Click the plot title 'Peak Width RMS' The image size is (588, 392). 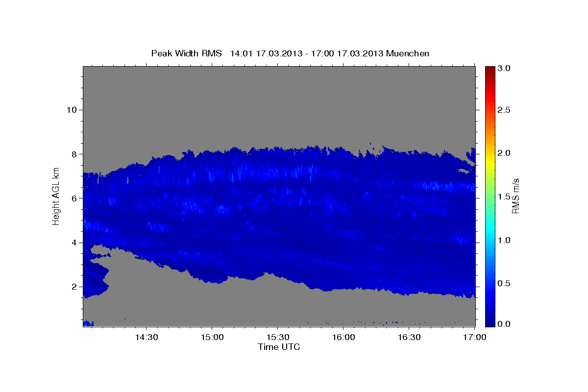point(186,53)
